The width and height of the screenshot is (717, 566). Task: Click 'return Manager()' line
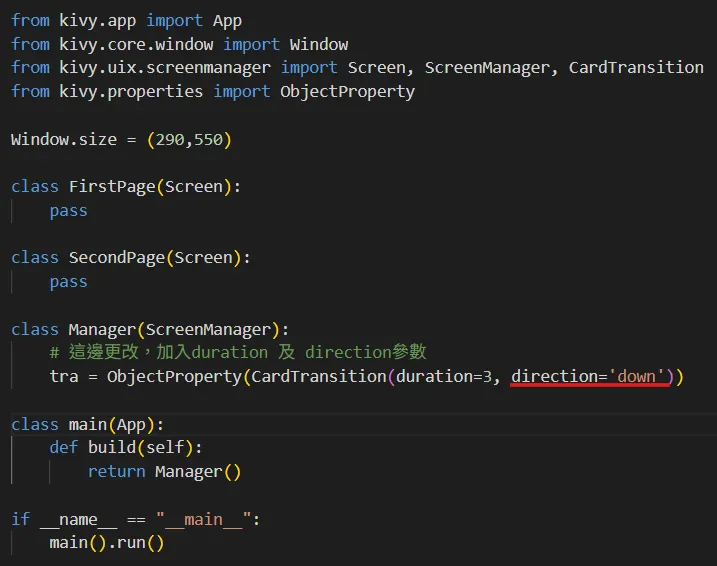click(x=164, y=471)
